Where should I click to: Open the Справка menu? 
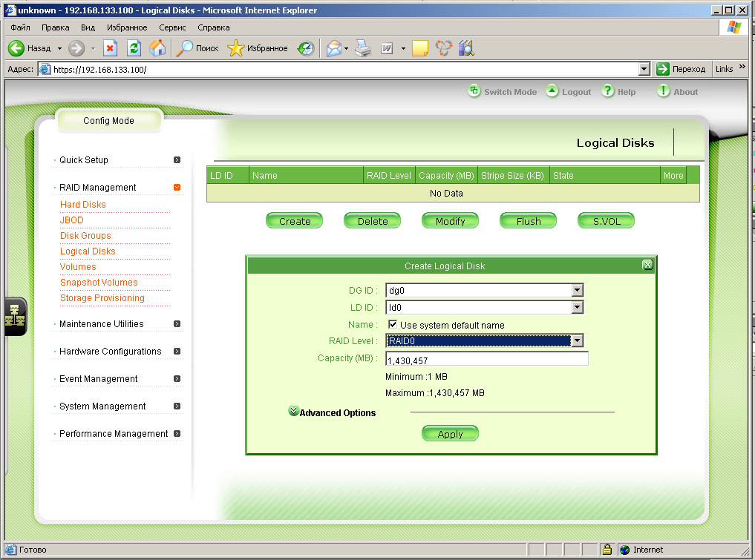pos(214,27)
